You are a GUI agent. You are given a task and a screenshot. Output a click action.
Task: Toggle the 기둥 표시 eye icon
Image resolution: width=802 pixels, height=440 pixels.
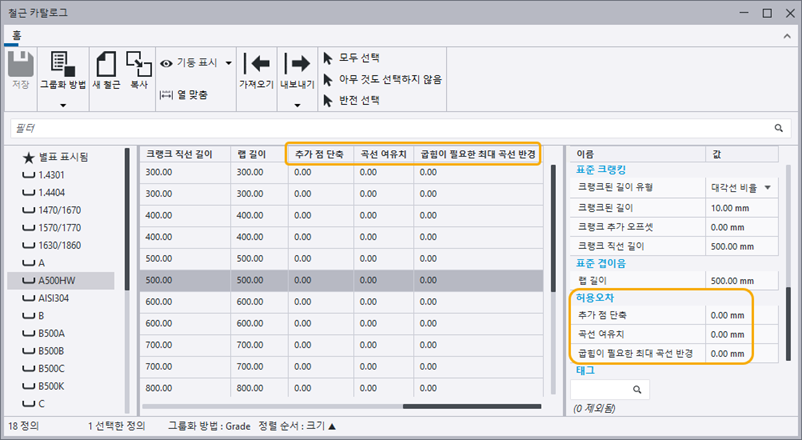click(x=166, y=62)
